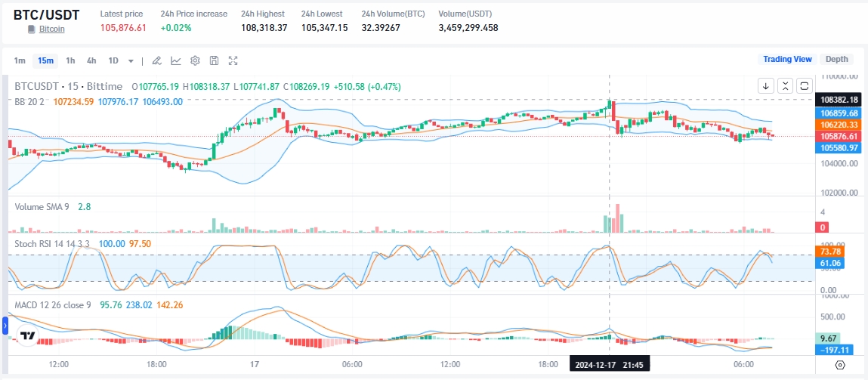This screenshot has height=380, width=868.
Task: Click the 105876.61 last price tag
Action: (x=838, y=136)
